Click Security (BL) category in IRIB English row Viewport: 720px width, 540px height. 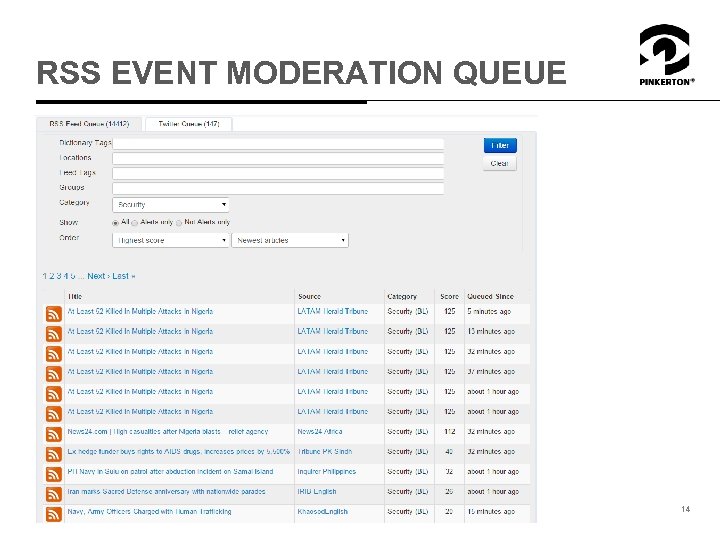pyautogui.click(x=408, y=491)
